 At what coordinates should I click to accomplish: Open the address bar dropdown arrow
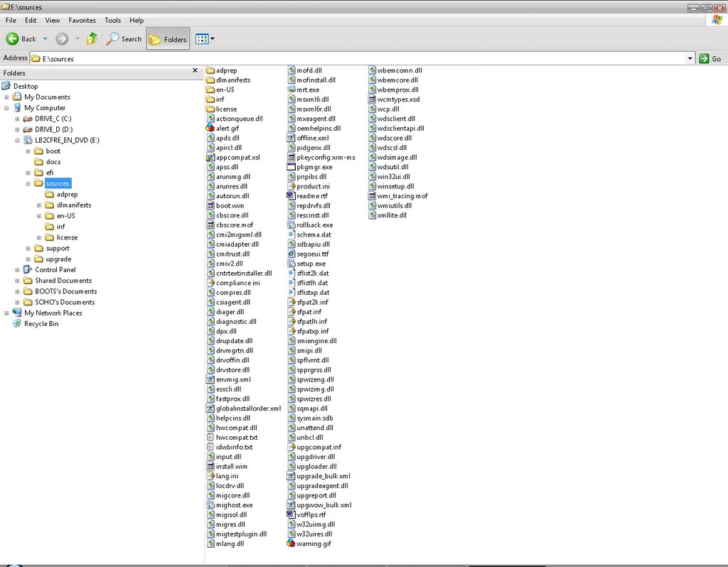[690, 59]
